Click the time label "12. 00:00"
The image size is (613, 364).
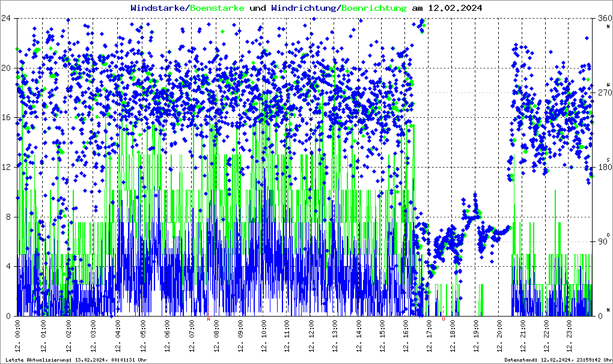pos(17,335)
